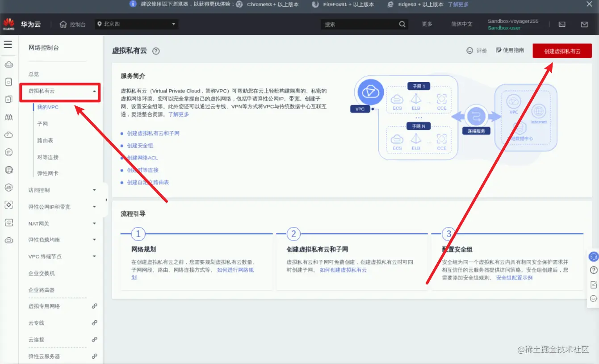Click the diamond-in-frame icon in left rail
Screen dimensions: 599x364
pyautogui.click(x=8, y=205)
